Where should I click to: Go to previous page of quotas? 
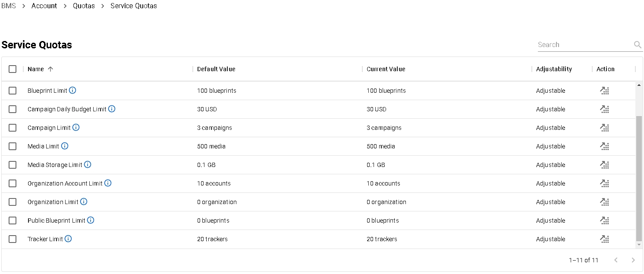tap(616, 260)
